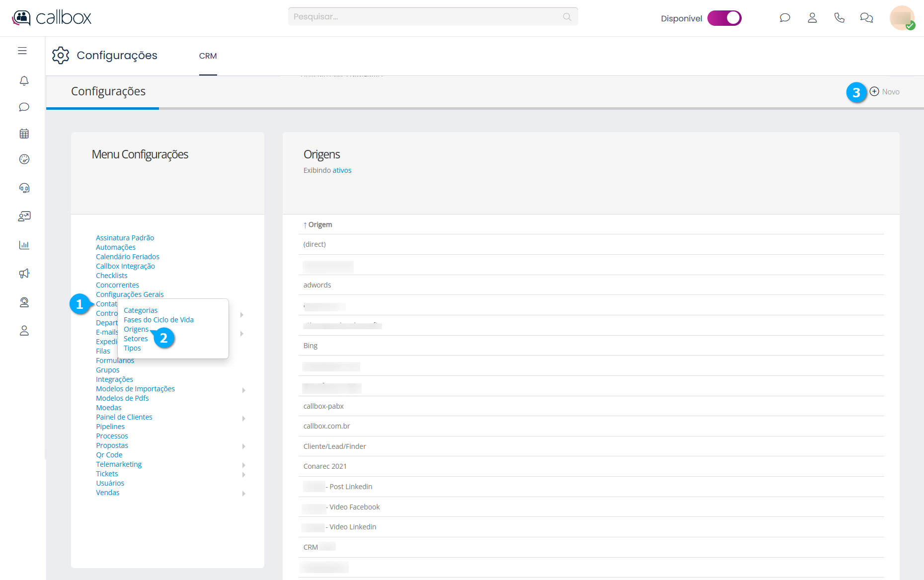
Task: Click the megaphone campaigns icon
Action: tap(24, 274)
